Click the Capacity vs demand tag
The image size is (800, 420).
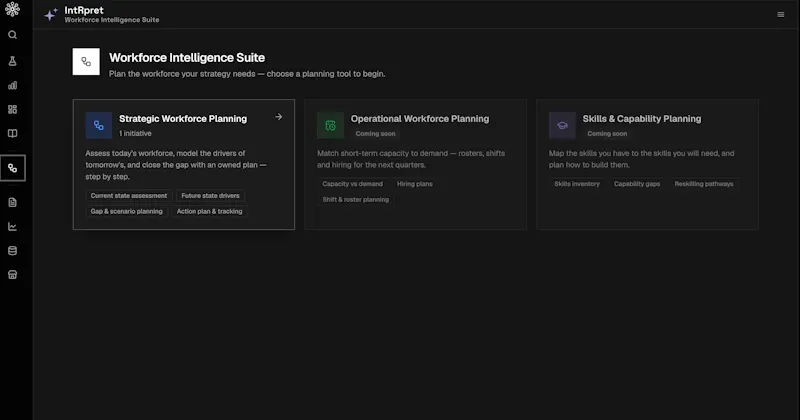click(x=352, y=184)
